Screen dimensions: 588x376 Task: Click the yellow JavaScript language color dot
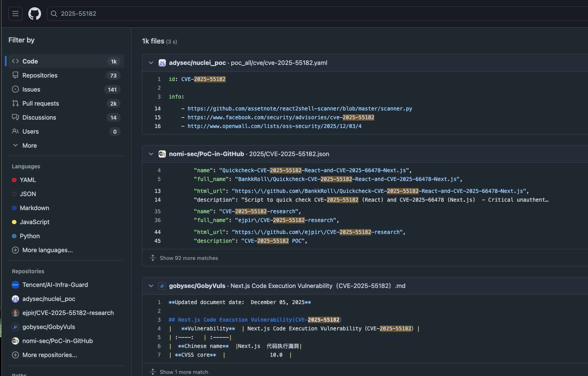[x=14, y=222]
